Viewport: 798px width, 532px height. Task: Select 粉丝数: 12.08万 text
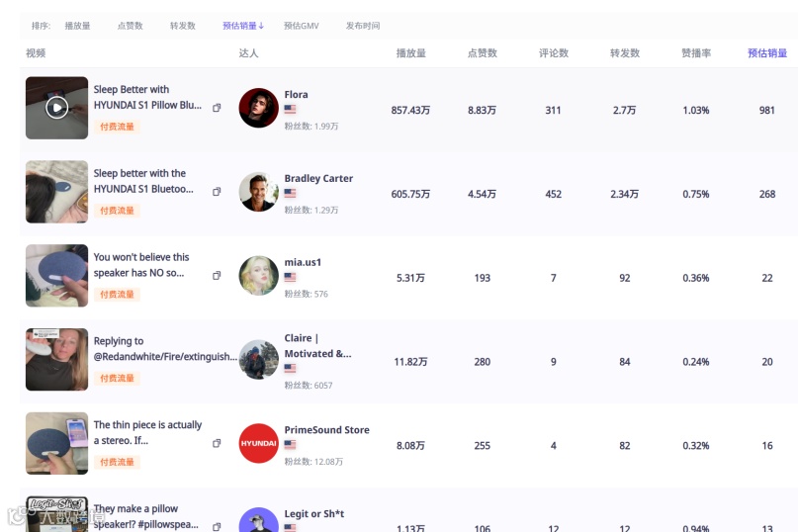313,462
